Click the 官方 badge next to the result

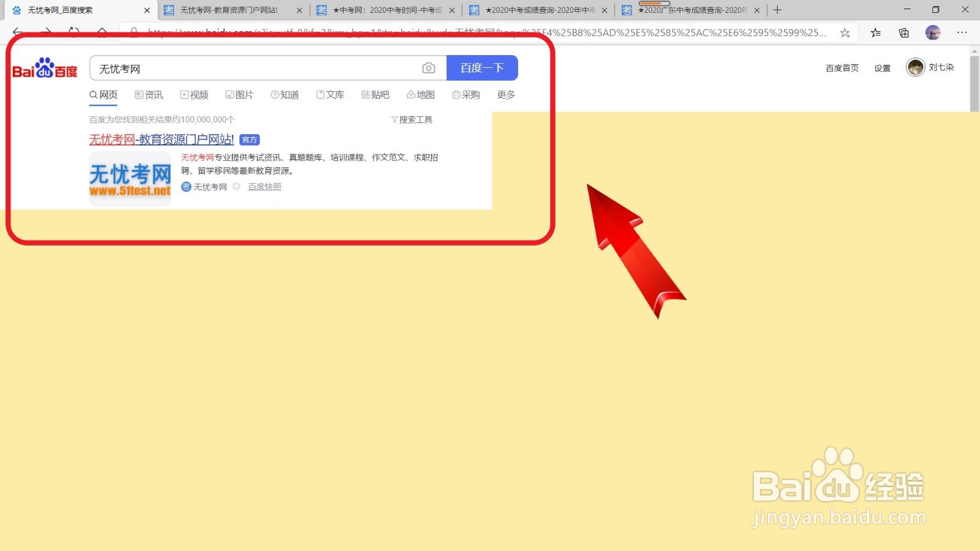(249, 140)
